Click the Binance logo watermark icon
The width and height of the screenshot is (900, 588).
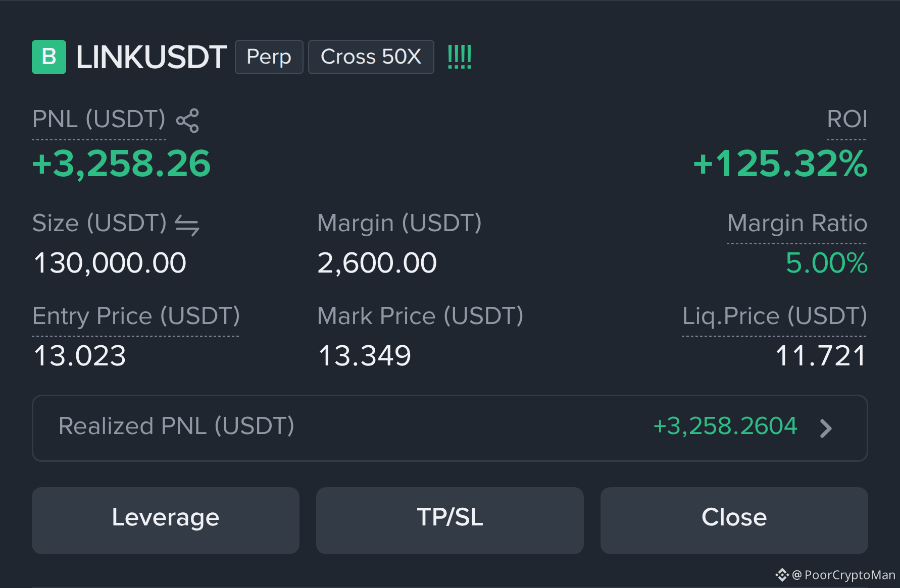pos(782,575)
